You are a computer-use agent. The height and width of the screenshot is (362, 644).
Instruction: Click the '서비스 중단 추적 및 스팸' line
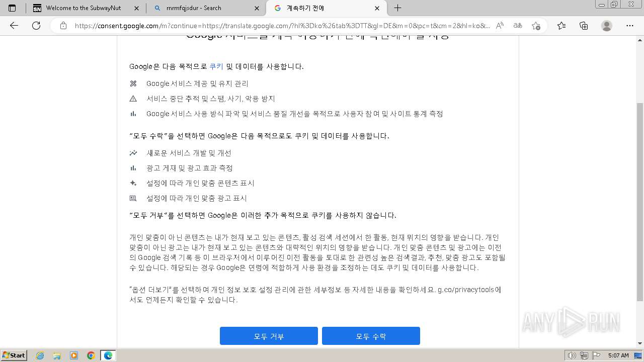point(210,99)
